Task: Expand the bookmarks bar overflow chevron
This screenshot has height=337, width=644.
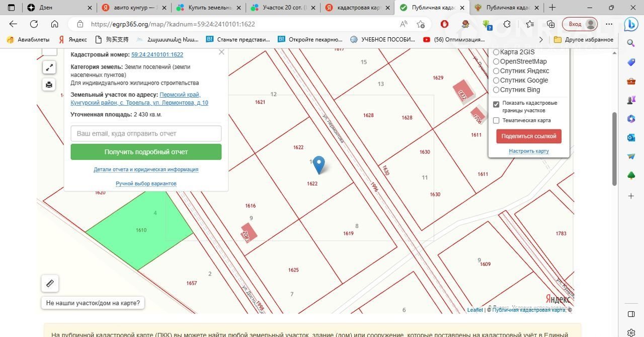Action: (541, 39)
